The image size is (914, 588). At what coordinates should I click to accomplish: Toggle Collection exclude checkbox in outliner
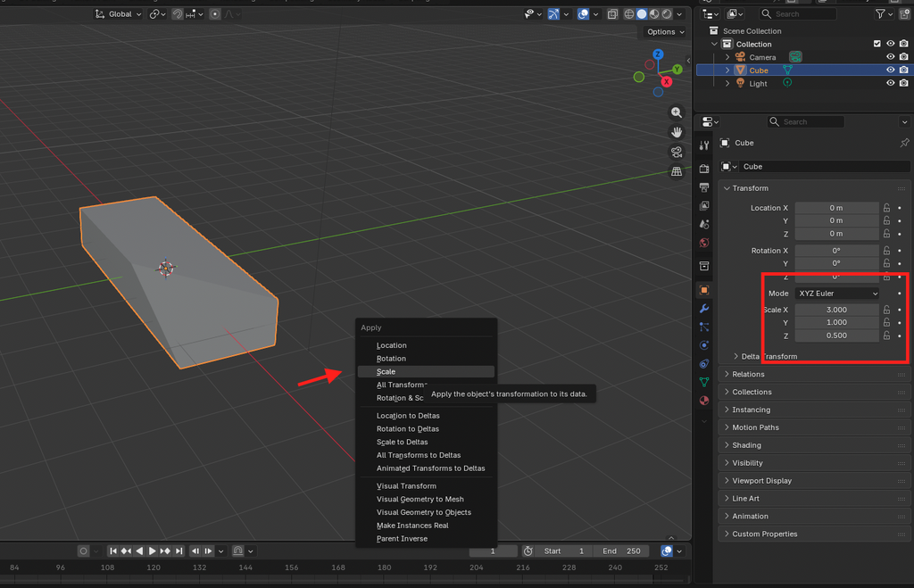tap(877, 44)
